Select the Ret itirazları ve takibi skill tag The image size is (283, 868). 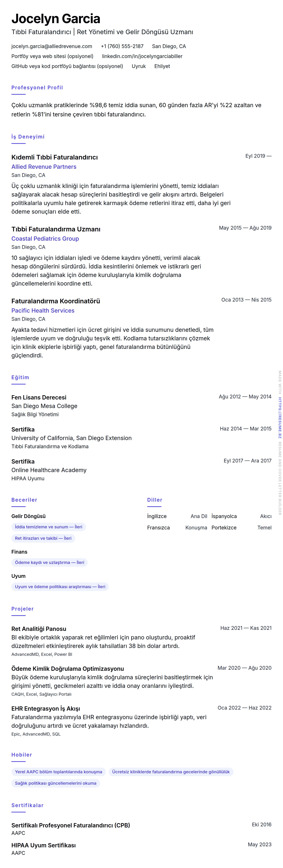pos(43,538)
